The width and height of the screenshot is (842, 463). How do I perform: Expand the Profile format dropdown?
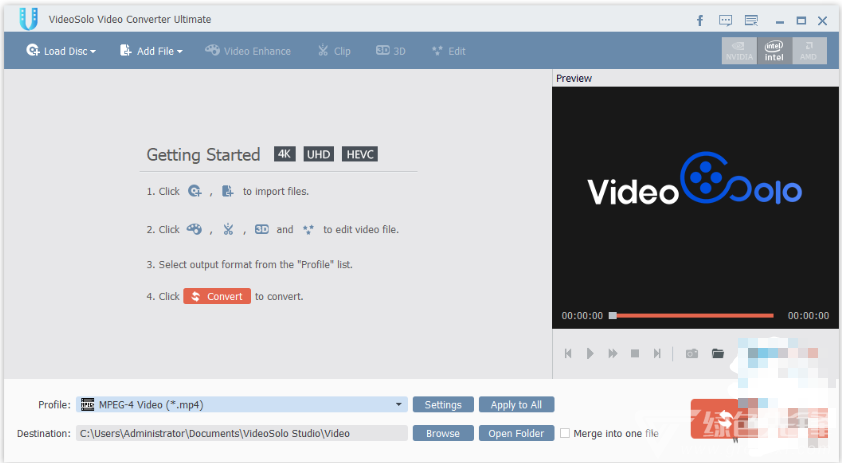click(x=398, y=404)
